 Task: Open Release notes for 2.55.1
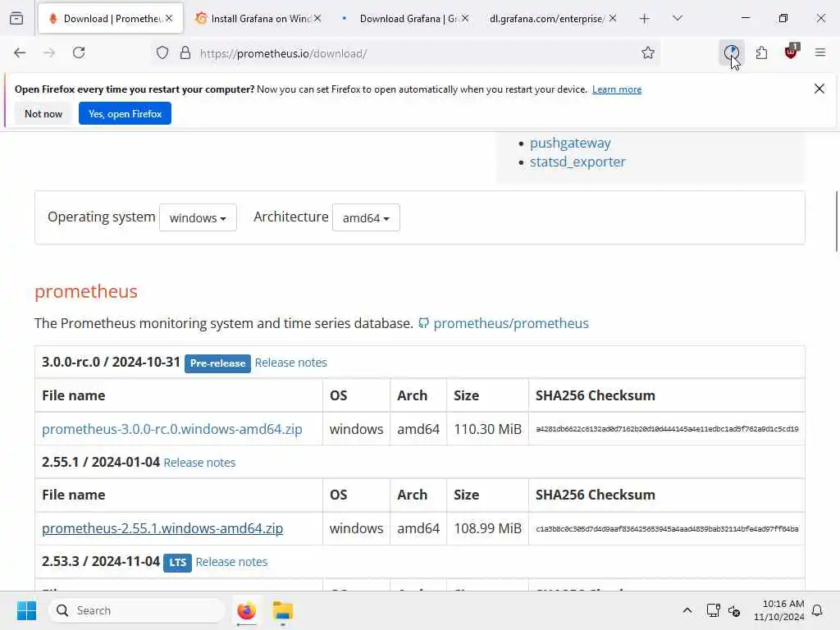click(x=199, y=463)
